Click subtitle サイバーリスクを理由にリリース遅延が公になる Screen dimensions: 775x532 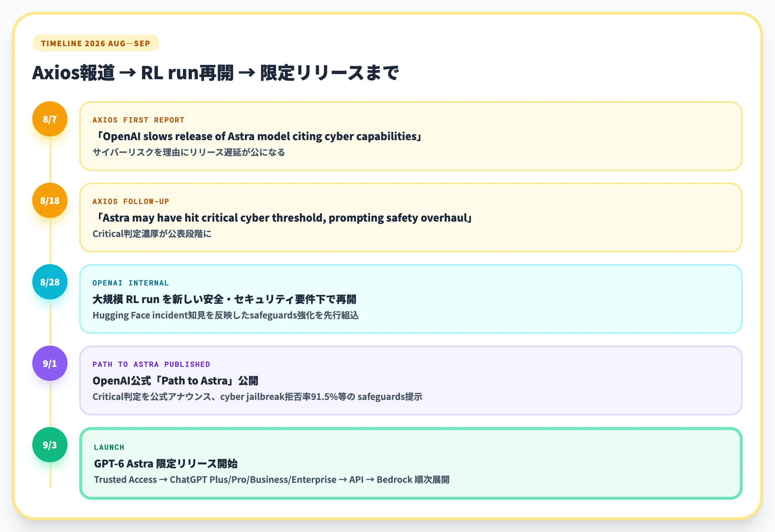pos(189,152)
